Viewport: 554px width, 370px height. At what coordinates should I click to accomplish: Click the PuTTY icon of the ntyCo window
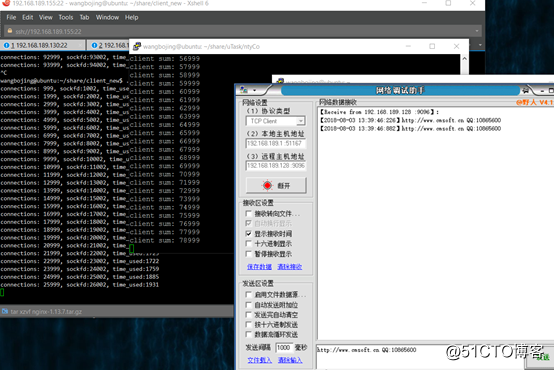(137, 46)
